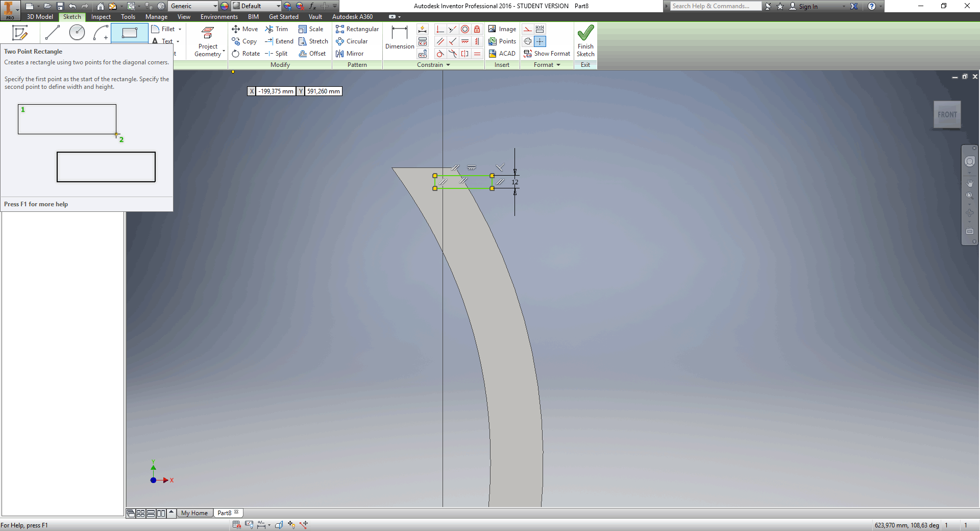
Task: Toggle Centerline format
Action: point(528,41)
